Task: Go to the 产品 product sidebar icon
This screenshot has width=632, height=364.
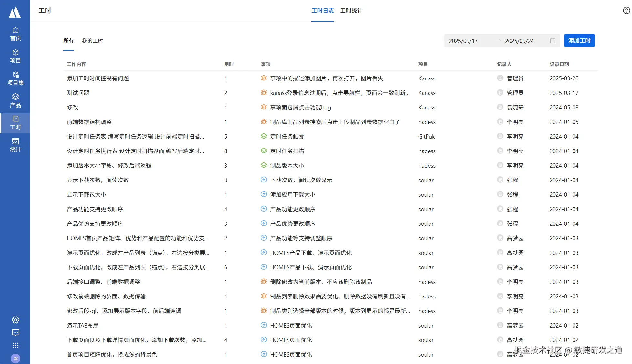Action: point(15,100)
